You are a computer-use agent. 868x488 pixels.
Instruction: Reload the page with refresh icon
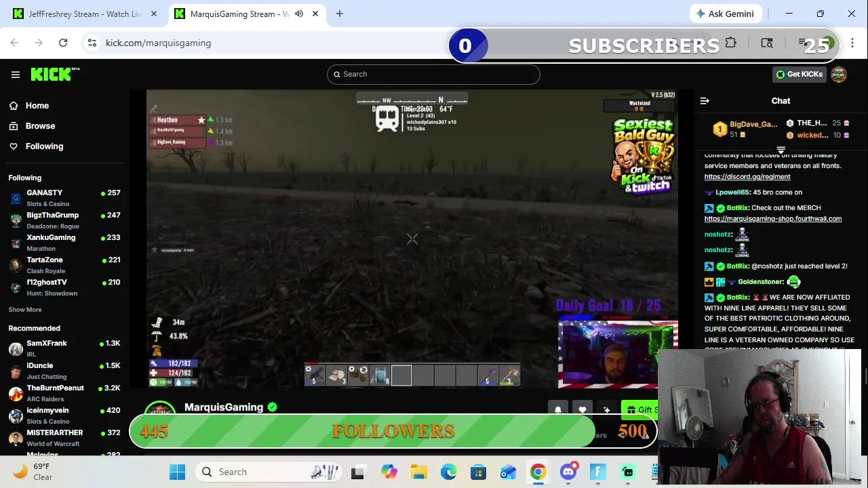pos(63,43)
